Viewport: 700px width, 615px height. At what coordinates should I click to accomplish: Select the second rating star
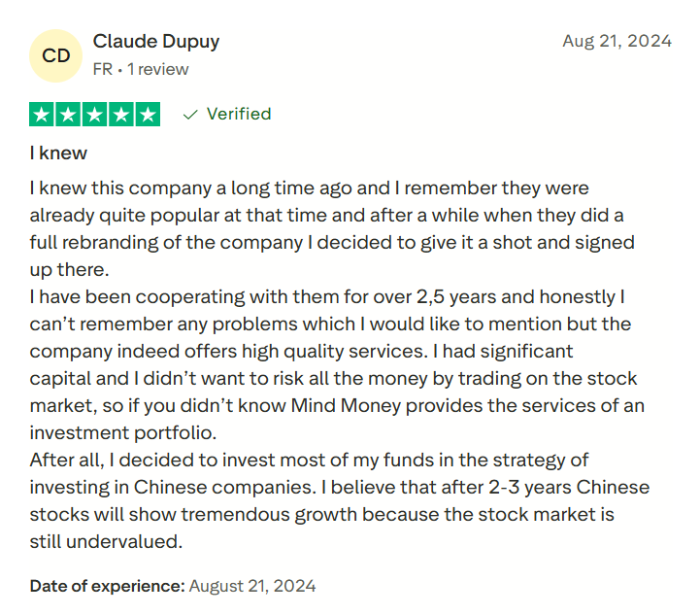point(69,115)
